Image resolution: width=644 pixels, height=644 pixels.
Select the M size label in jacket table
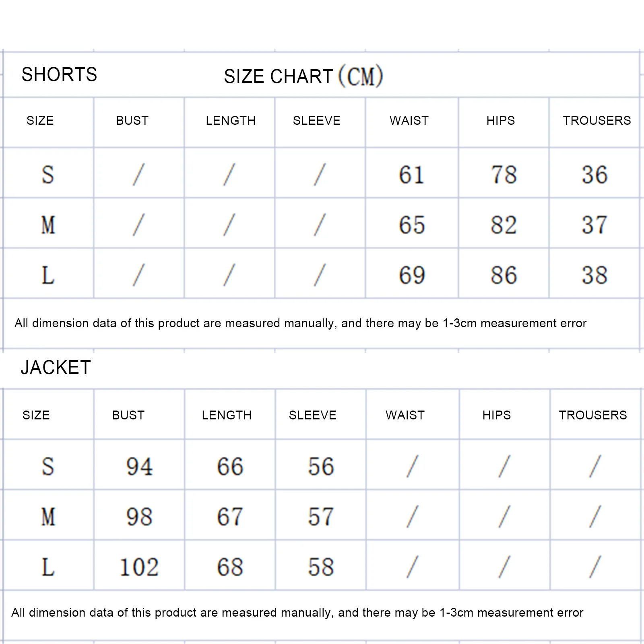(x=48, y=517)
